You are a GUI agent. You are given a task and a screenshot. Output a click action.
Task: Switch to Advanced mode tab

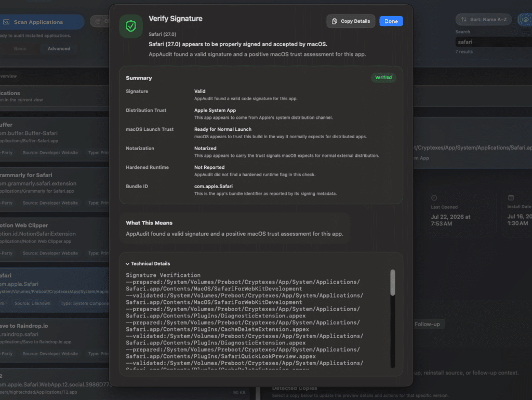coord(59,48)
